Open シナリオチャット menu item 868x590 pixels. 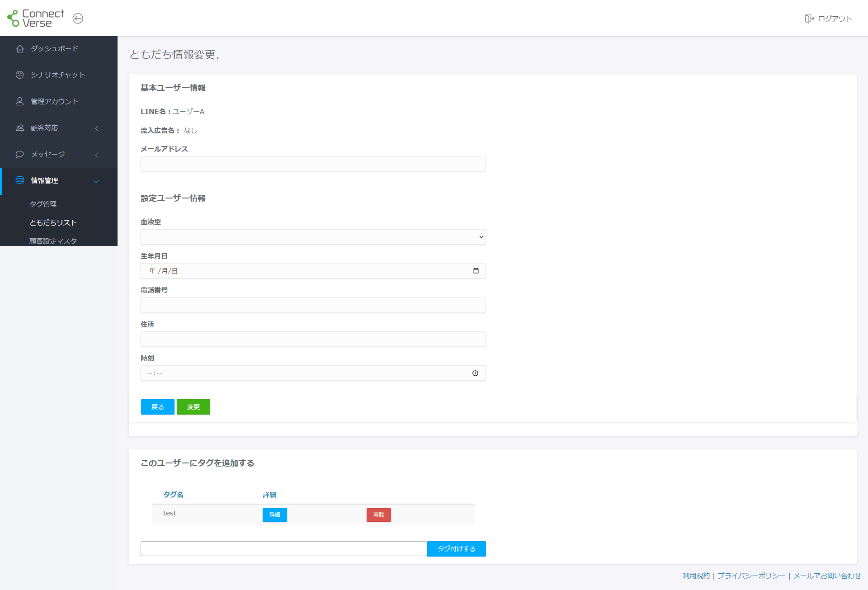(59, 75)
